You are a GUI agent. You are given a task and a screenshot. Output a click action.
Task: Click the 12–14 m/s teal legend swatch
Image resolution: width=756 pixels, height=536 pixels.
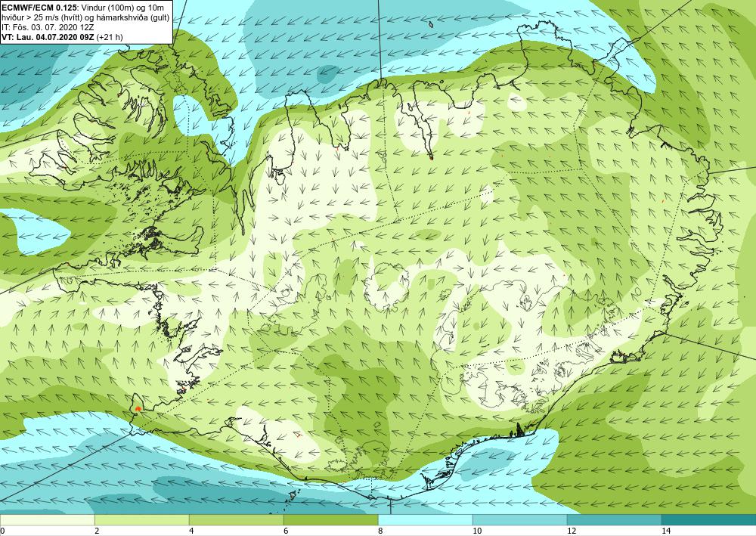point(614,519)
